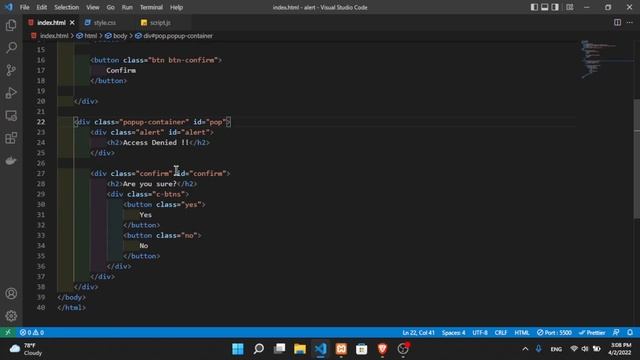Click the split editor right icon
The height and width of the screenshot is (360, 640).
coord(617,22)
